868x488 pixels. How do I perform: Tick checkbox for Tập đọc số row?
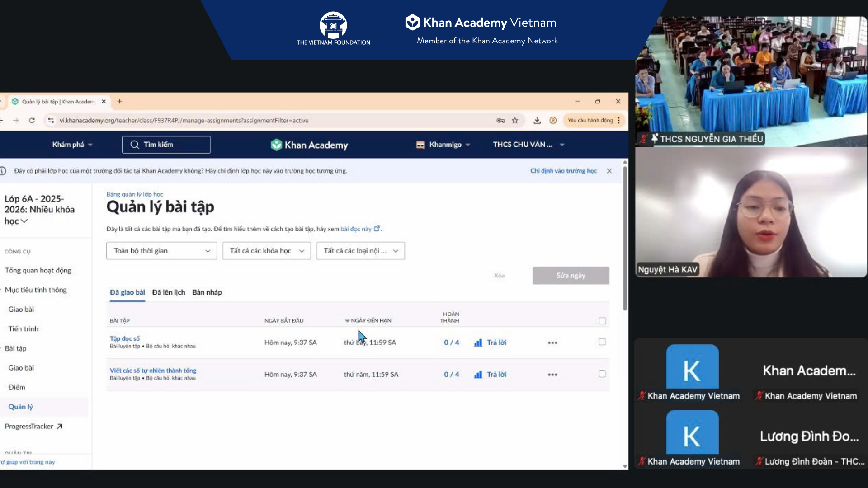click(602, 342)
